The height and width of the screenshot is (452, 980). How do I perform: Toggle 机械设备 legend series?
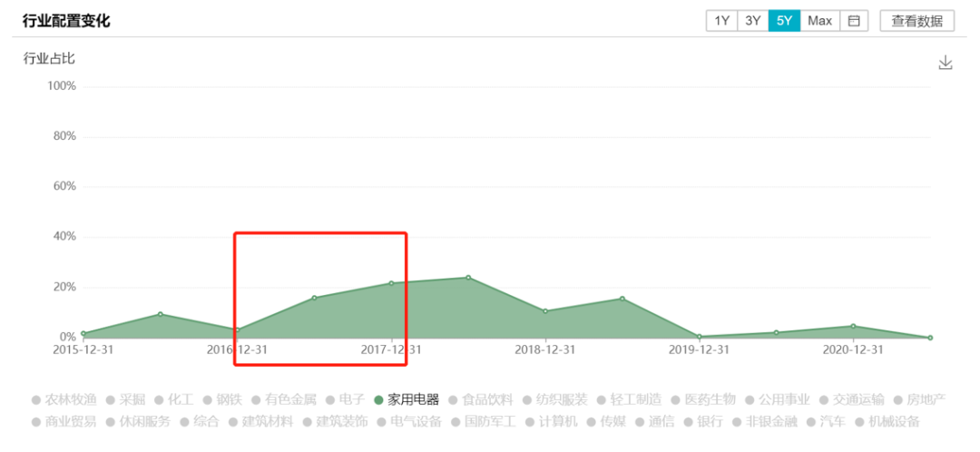point(888,421)
